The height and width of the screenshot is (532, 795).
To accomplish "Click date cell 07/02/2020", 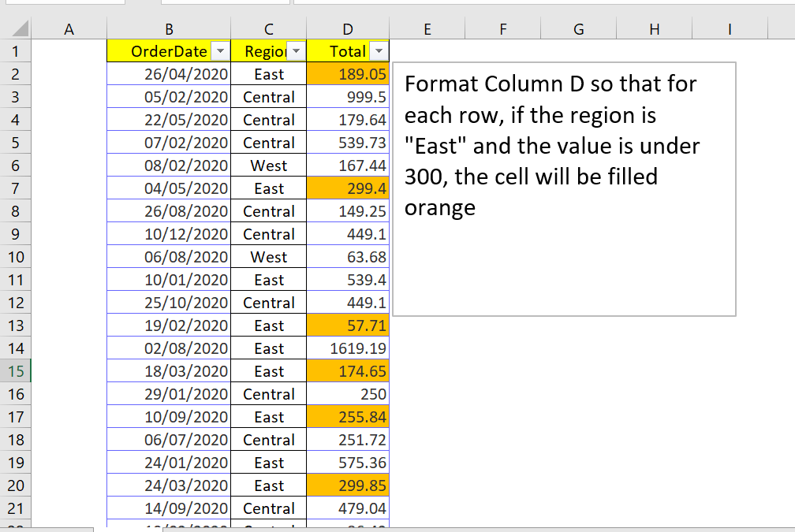I will point(169,143).
